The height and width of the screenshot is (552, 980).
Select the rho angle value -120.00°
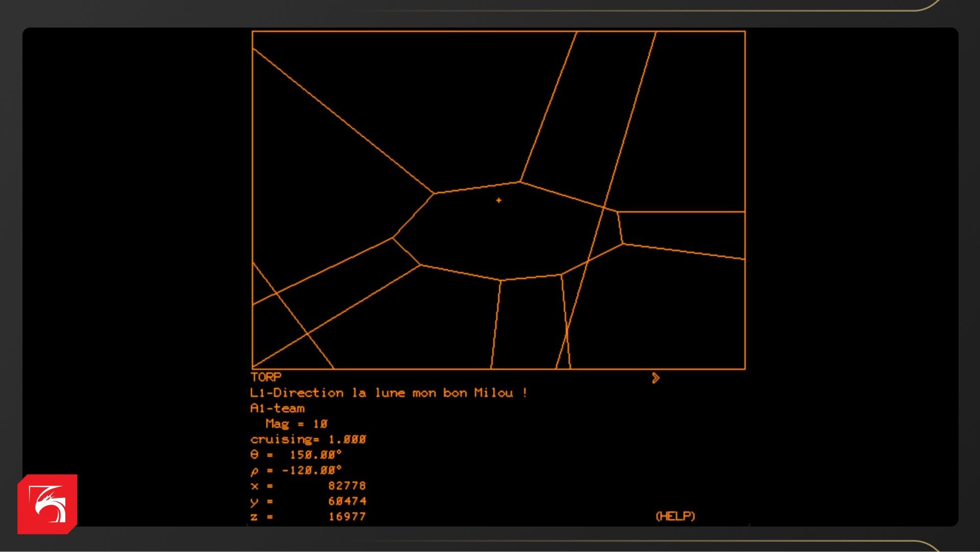tap(312, 470)
